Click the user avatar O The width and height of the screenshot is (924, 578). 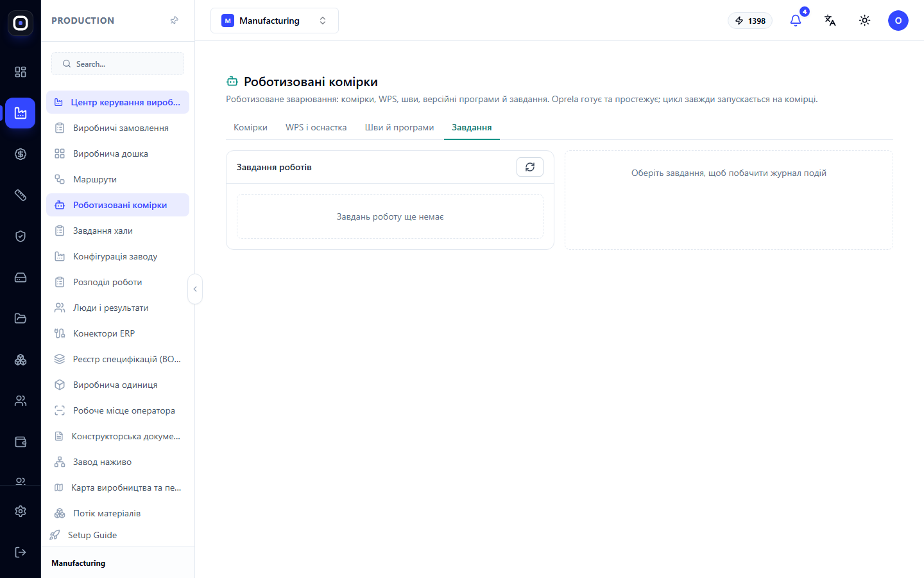(898, 21)
